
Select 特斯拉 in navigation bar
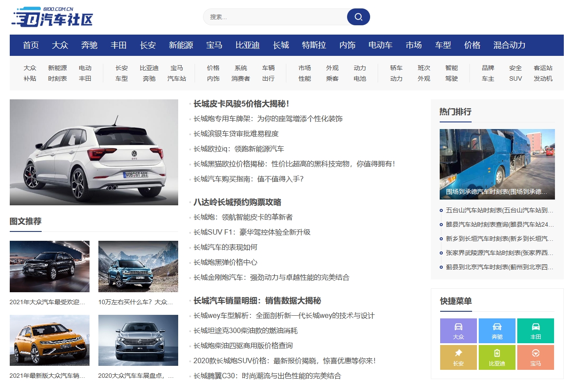(x=314, y=45)
